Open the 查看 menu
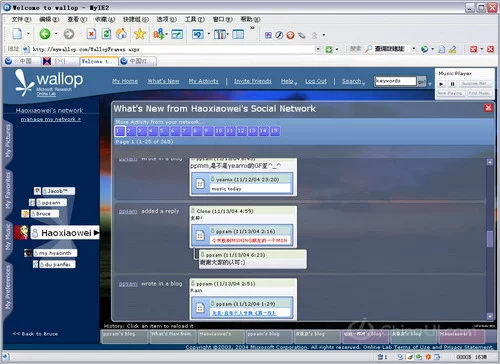500x364 pixels. coord(77,19)
